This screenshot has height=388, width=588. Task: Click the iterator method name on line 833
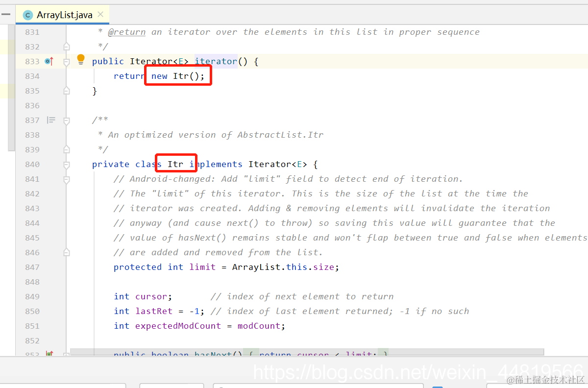(x=216, y=61)
